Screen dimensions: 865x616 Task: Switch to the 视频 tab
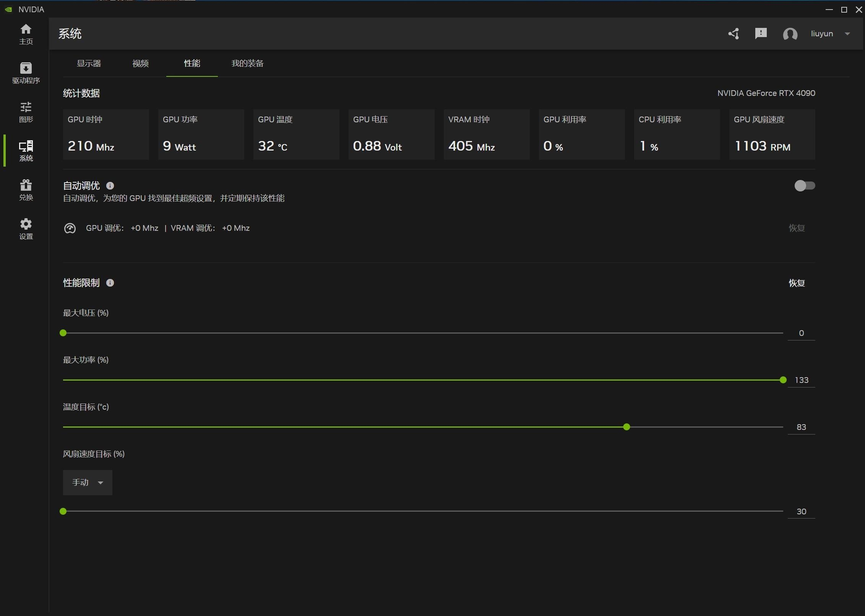pyautogui.click(x=141, y=63)
